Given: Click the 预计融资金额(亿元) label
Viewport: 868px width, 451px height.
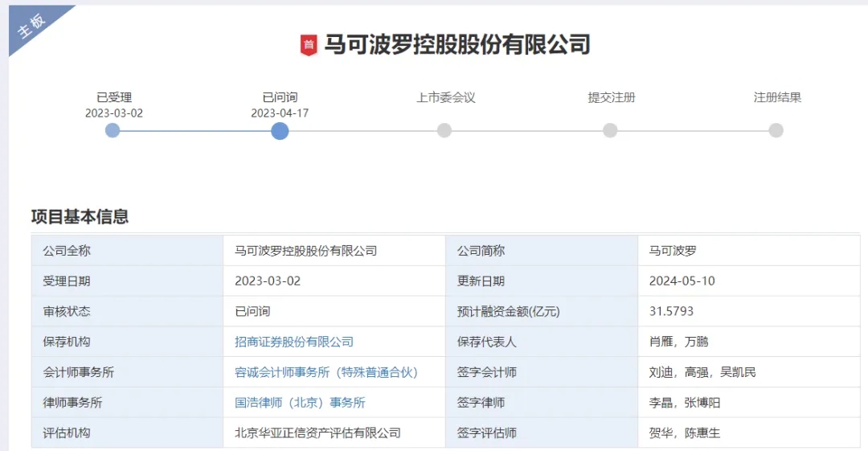Looking at the screenshot, I should pyautogui.click(x=508, y=311).
